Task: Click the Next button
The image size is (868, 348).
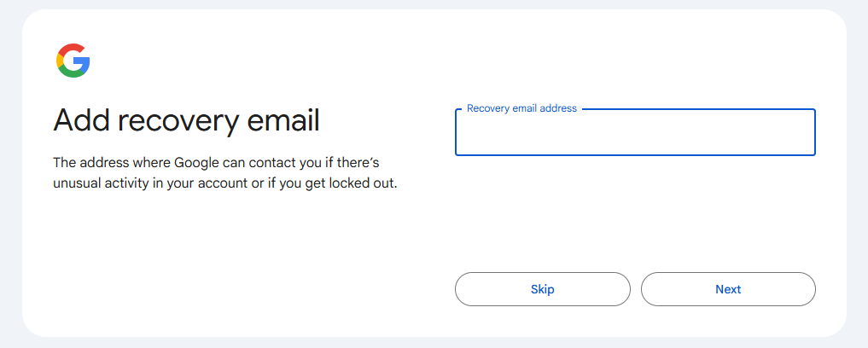Action: (728, 289)
